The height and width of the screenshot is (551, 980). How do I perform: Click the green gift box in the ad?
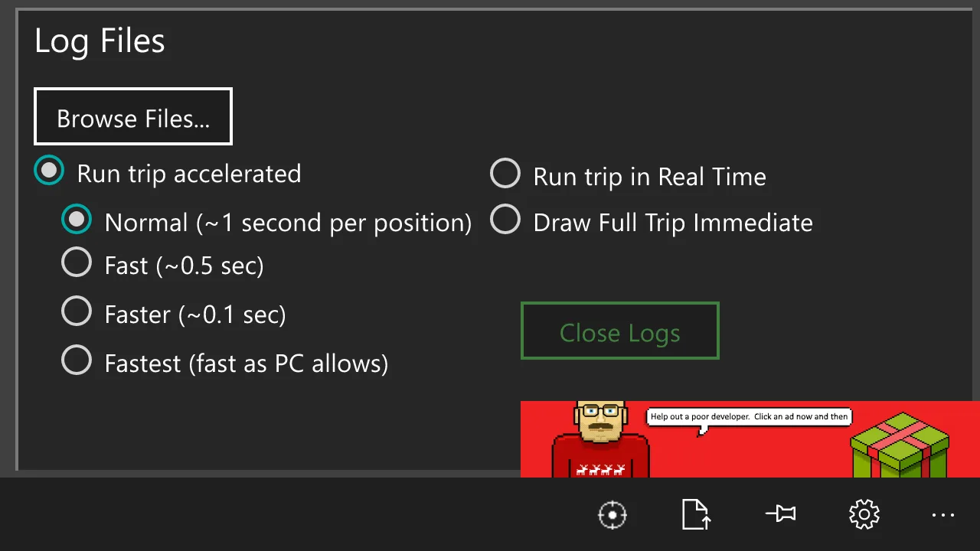900,445
